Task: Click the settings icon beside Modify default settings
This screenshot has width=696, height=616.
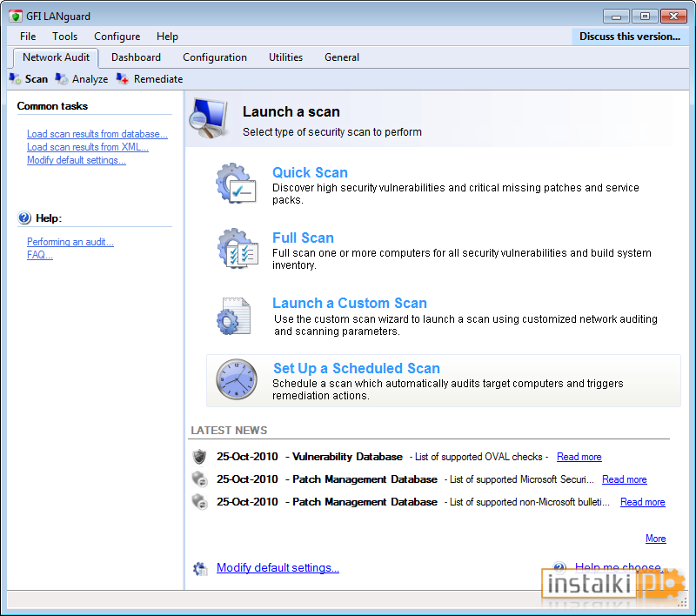Action: click(x=200, y=568)
